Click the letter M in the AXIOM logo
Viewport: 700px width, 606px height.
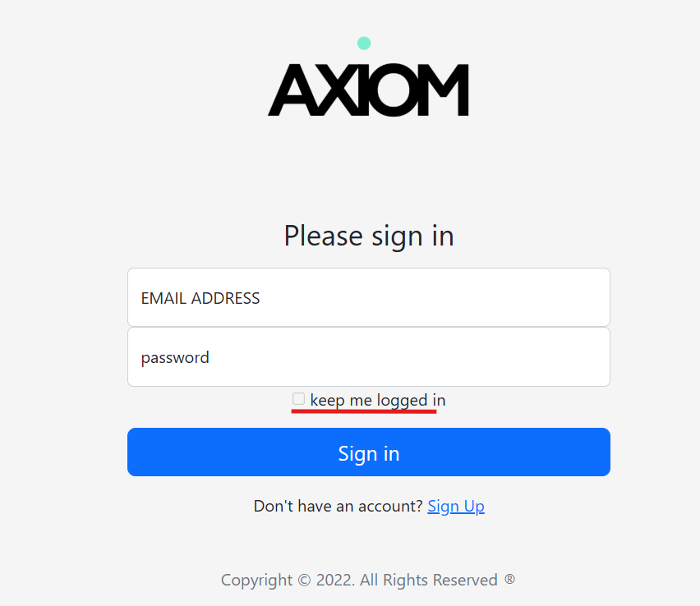(x=444, y=90)
